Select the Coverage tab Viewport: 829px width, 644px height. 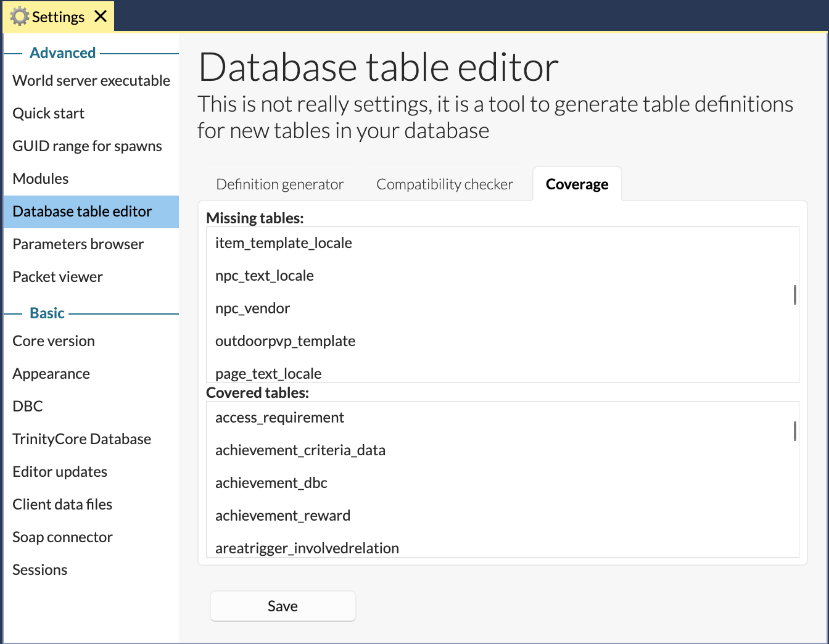(577, 184)
